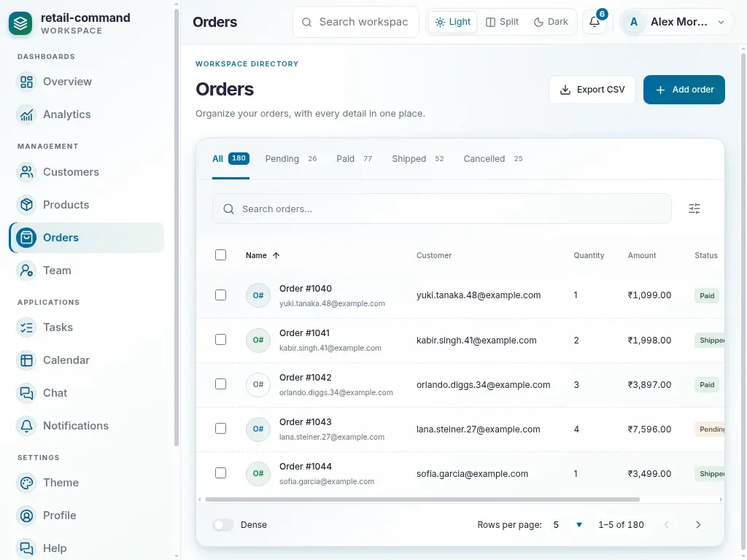
Task: Switch to the Shipped tab
Action: (x=418, y=159)
